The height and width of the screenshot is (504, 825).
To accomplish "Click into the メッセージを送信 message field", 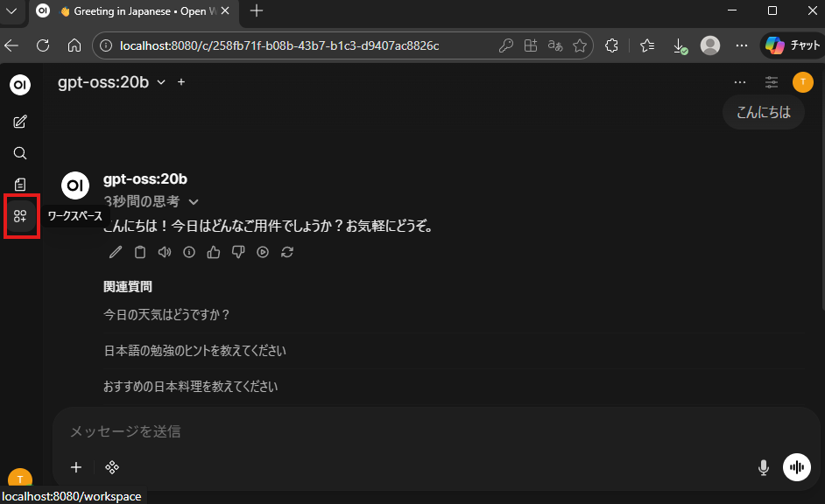I will (x=394, y=431).
